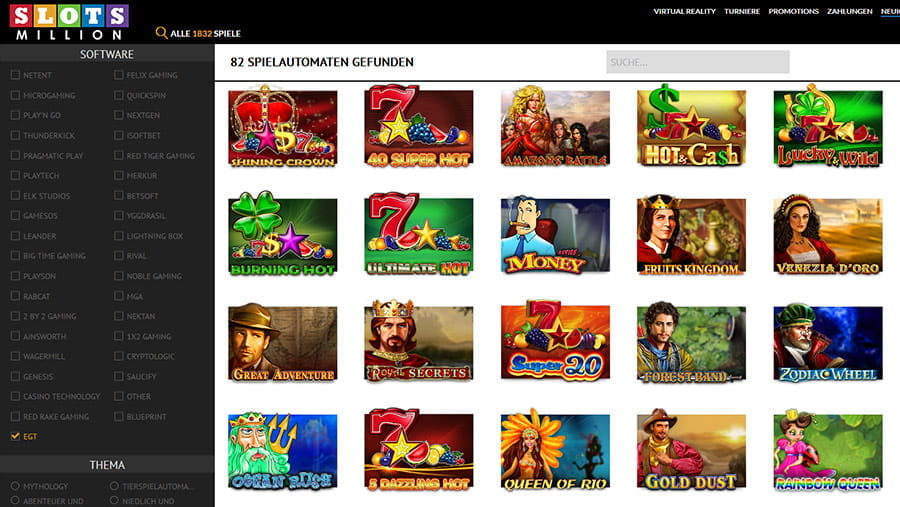The width and height of the screenshot is (900, 507).
Task: Open the 40 Super Hot slot
Action: coord(418,126)
